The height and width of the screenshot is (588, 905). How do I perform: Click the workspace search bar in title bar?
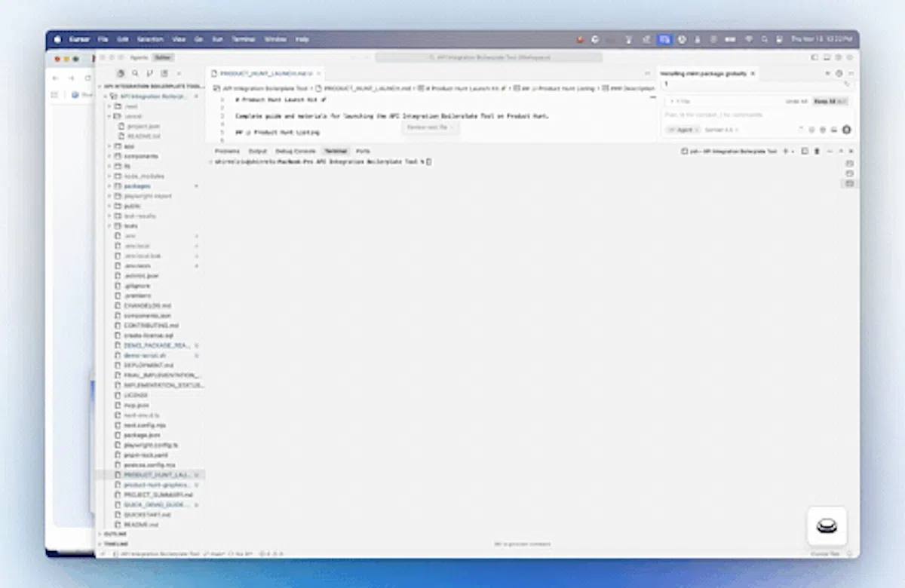[489, 57]
